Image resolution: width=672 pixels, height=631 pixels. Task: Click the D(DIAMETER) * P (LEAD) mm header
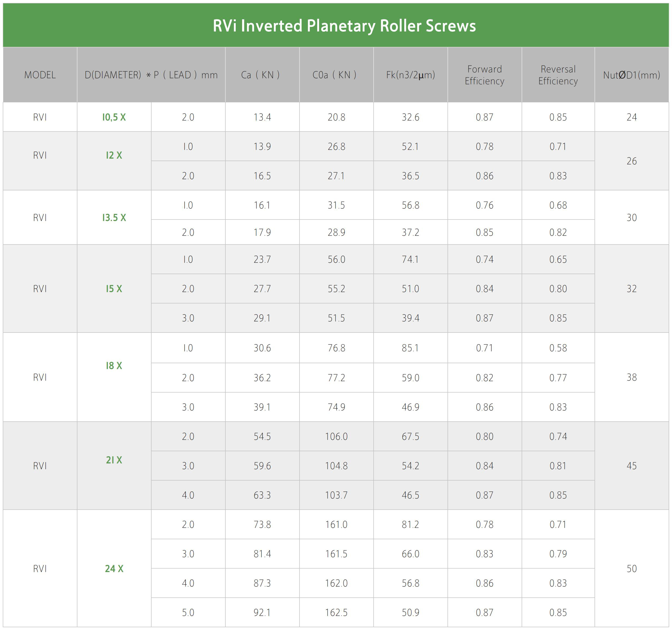151,75
